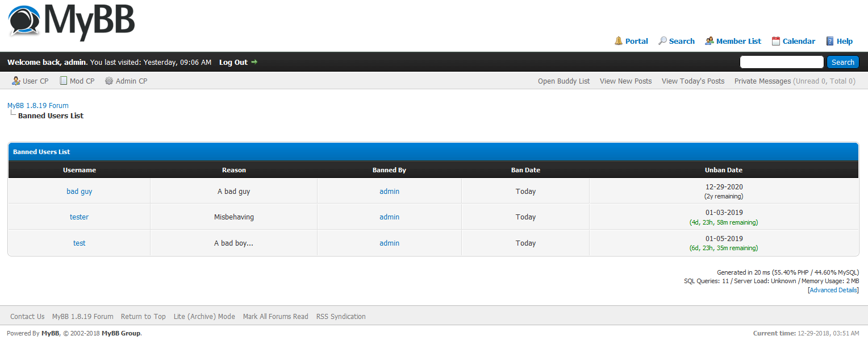Click the Member List people icon
868x344 pixels.
point(710,41)
